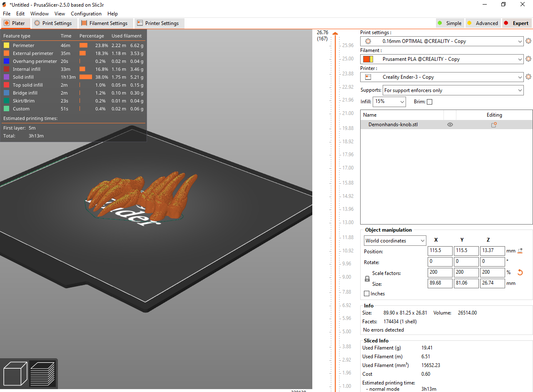Screen dimensions: 533x392
Task: Toggle External perimeter orange legend swatch
Action: (x=6, y=53)
